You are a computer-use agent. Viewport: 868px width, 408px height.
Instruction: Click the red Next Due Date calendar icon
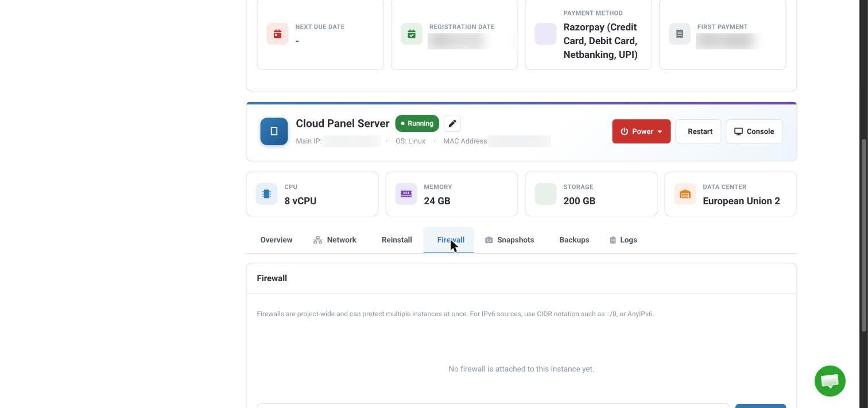pyautogui.click(x=277, y=34)
